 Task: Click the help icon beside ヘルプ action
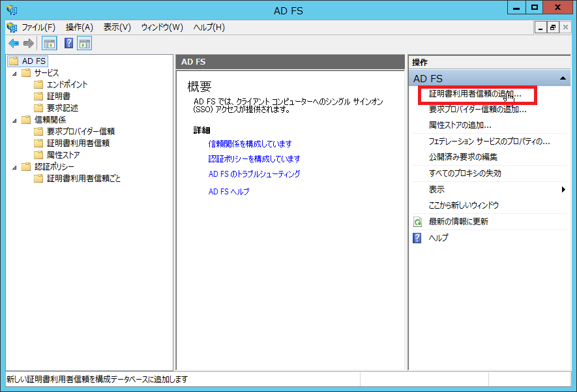point(417,238)
